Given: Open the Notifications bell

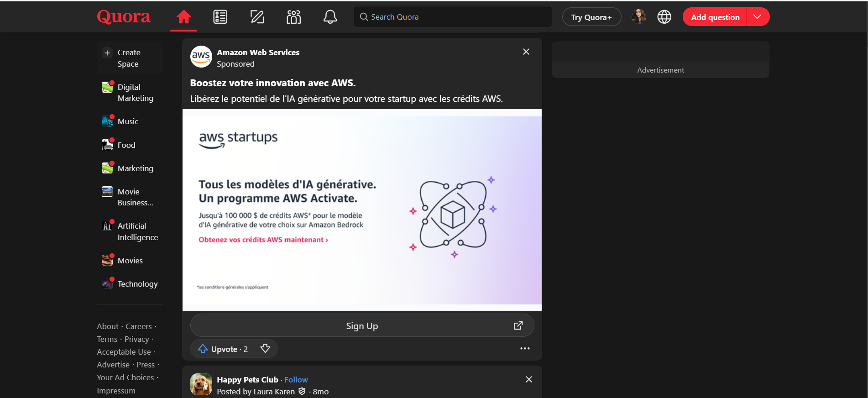Looking at the screenshot, I should click(x=330, y=17).
